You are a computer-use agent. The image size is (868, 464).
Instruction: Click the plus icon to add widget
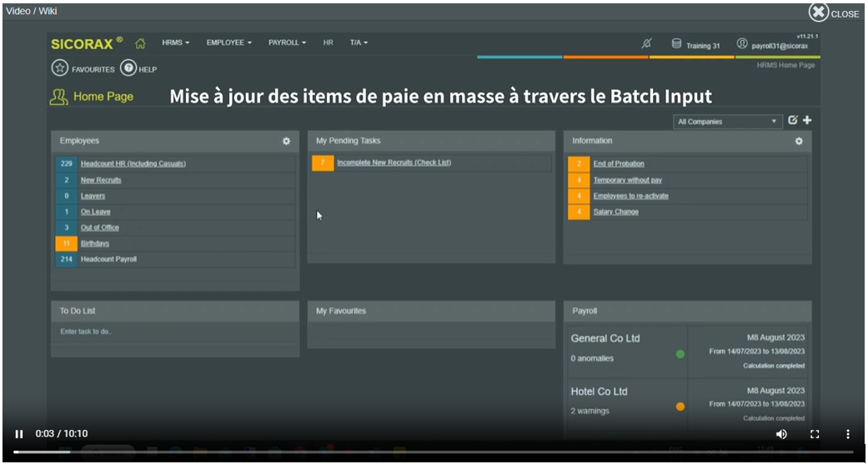point(807,121)
